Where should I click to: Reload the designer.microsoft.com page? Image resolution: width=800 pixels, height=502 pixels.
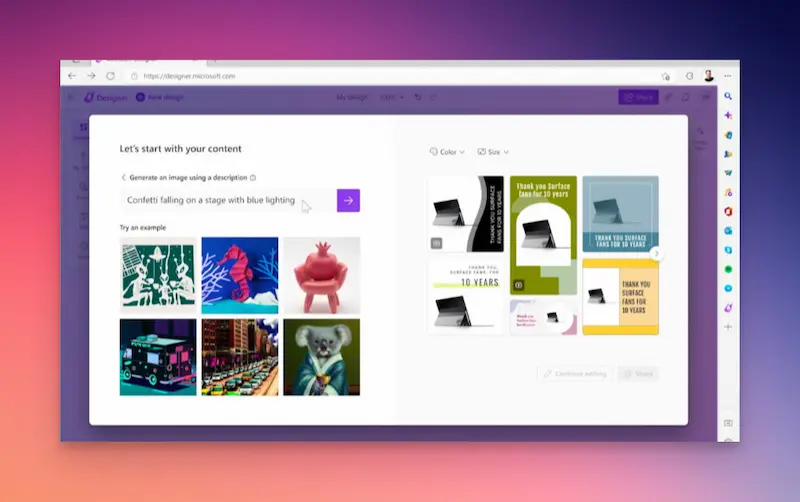[x=110, y=76]
